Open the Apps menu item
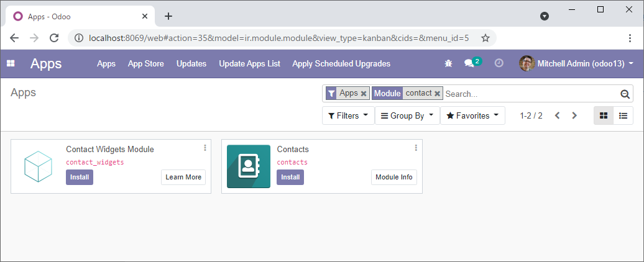The width and height of the screenshot is (644, 262). (106, 63)
